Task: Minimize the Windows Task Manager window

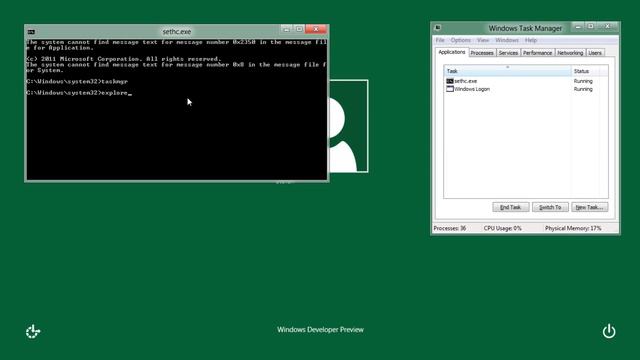Action: [578, 27]
